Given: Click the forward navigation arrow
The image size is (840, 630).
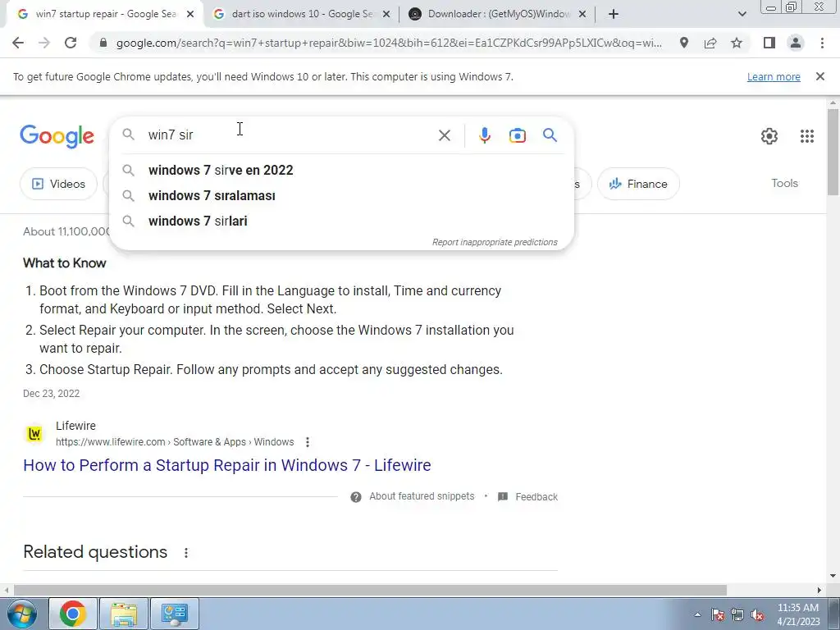Looking at the screenshot, I should 44,43.
